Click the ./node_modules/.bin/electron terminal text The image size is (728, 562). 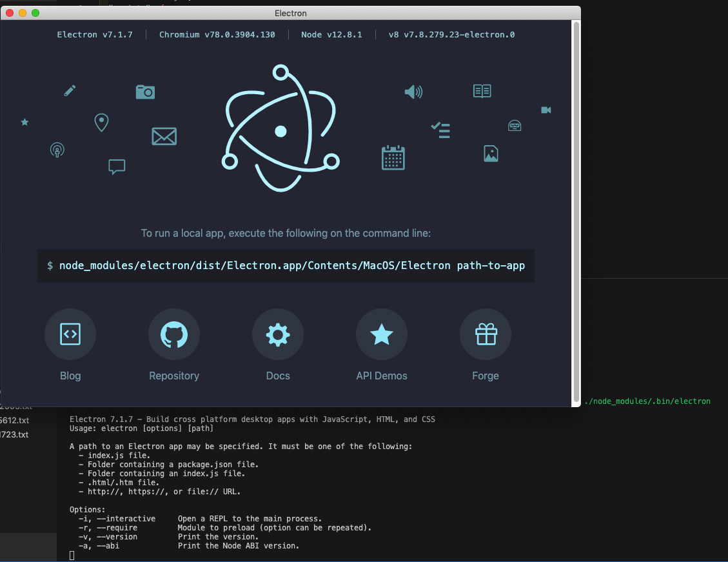coord(647,401)
